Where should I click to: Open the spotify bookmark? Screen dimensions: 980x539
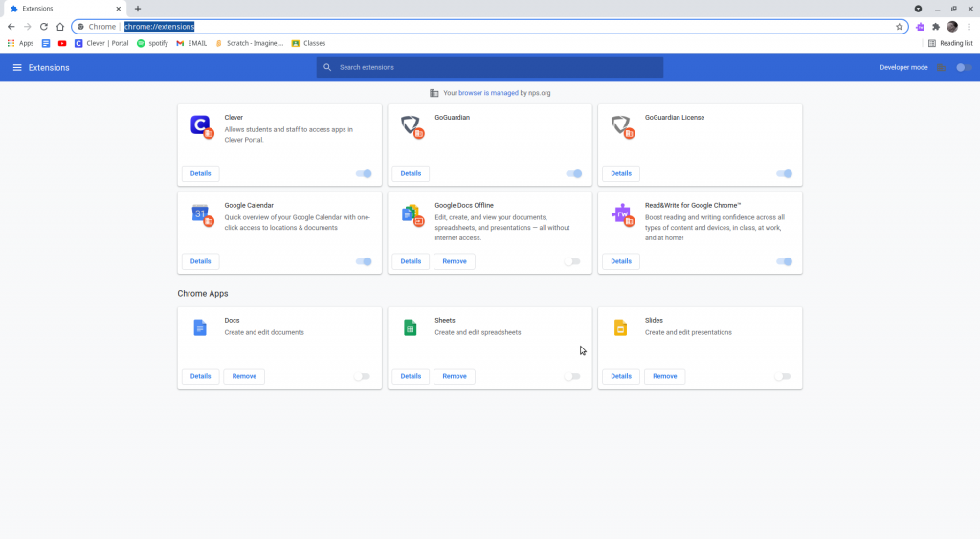pos(152,43)
